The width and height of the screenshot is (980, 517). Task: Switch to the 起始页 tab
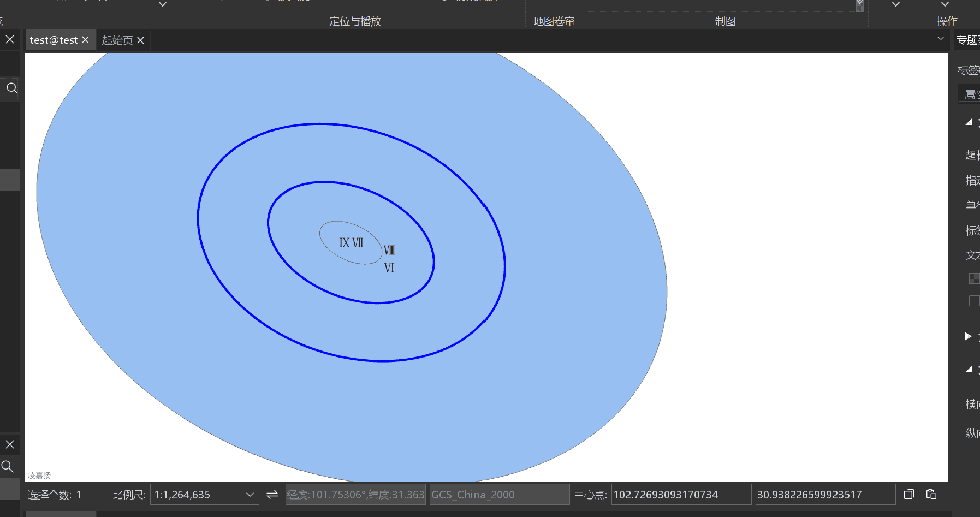pos(117,41)
